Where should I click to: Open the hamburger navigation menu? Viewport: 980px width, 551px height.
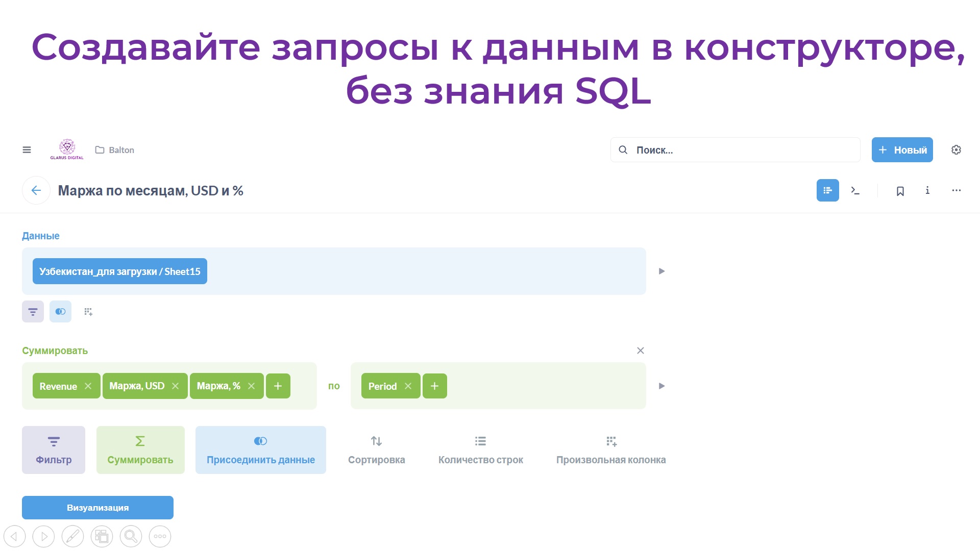click(27, 149)
